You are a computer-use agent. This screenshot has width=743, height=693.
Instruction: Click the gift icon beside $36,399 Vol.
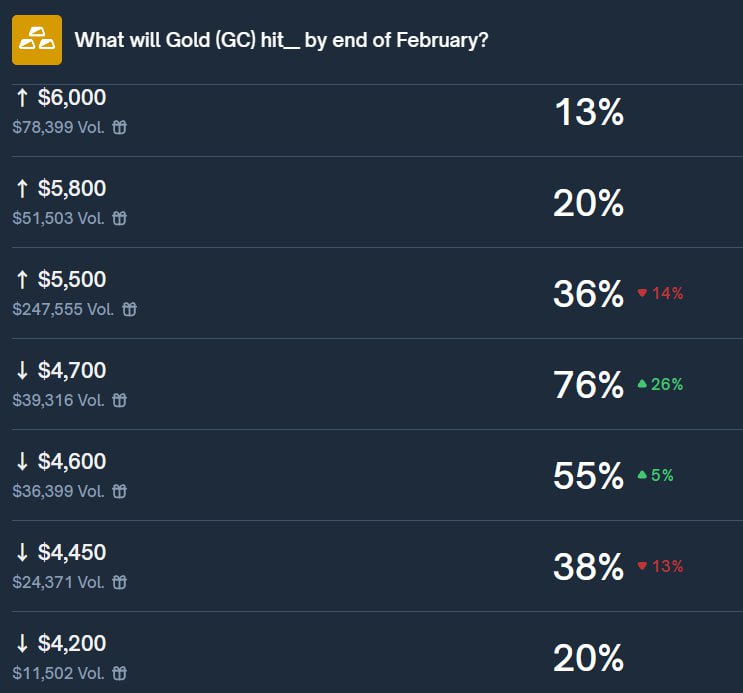(119, 491)
